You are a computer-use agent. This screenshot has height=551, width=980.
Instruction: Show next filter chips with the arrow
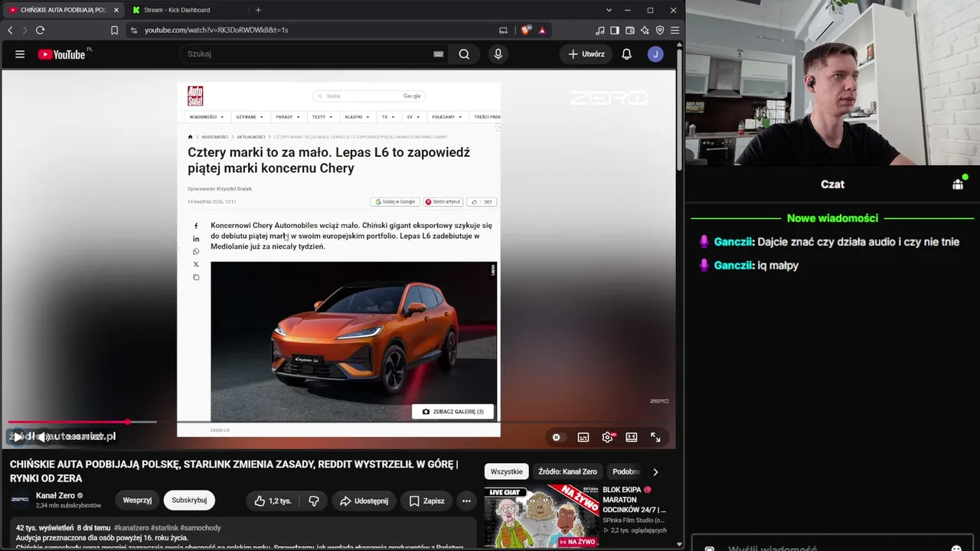coord(655,471)
